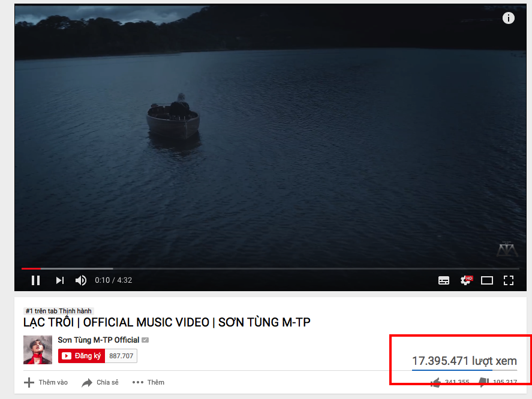Viewport: 532px width, 399px height.
Task: Open the Chia sẻ share option
Action: point(100,382)
